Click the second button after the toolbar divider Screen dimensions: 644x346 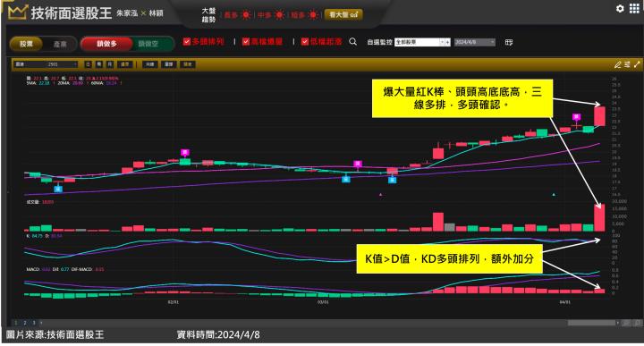[x=169, y=64]
